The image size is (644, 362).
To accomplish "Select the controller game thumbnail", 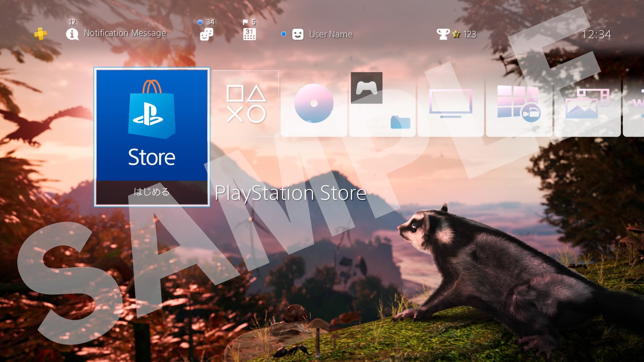I will click(x=367, y=88).
